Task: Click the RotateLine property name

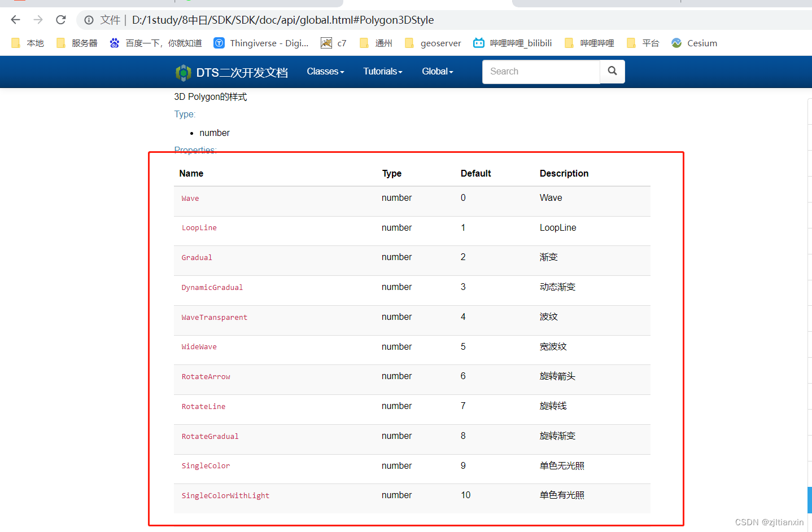Action: tap(204, 407)
